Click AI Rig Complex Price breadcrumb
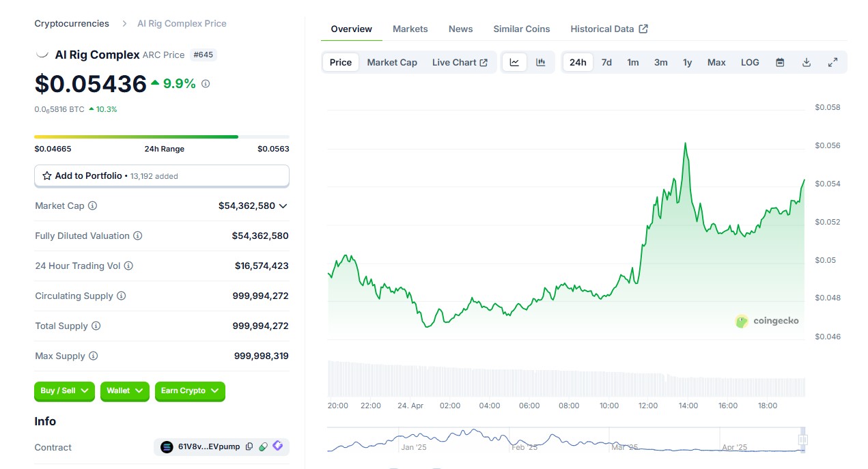 pyautogui.click(x=182, y=23)
